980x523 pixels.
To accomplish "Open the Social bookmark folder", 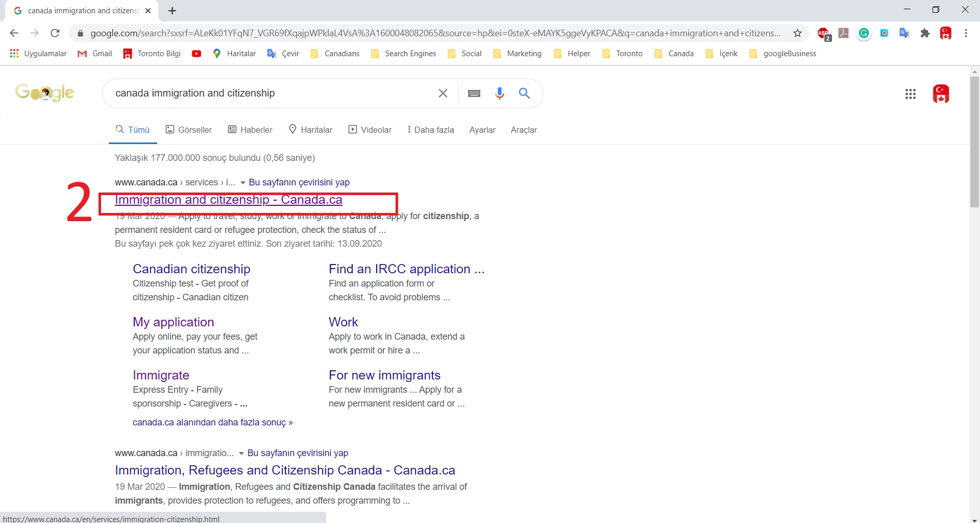I will pos(464,54).
